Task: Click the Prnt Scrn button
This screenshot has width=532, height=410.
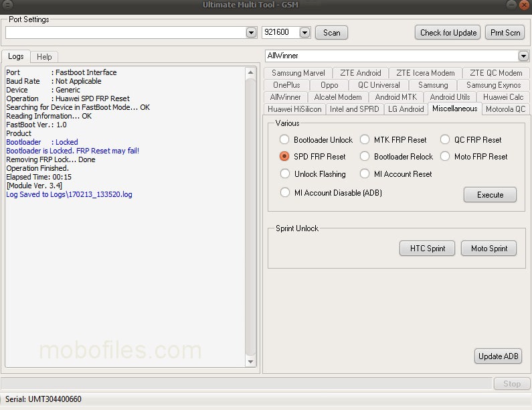Action: pos(505,33)
